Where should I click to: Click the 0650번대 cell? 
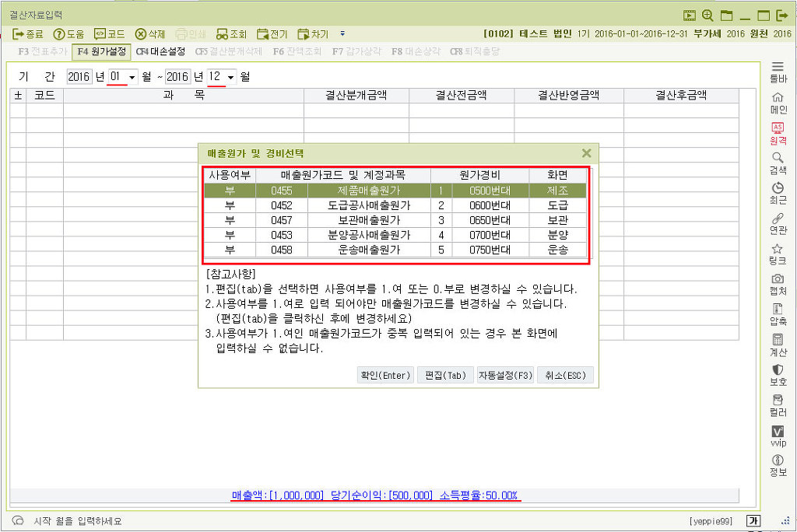click(490, 220)
